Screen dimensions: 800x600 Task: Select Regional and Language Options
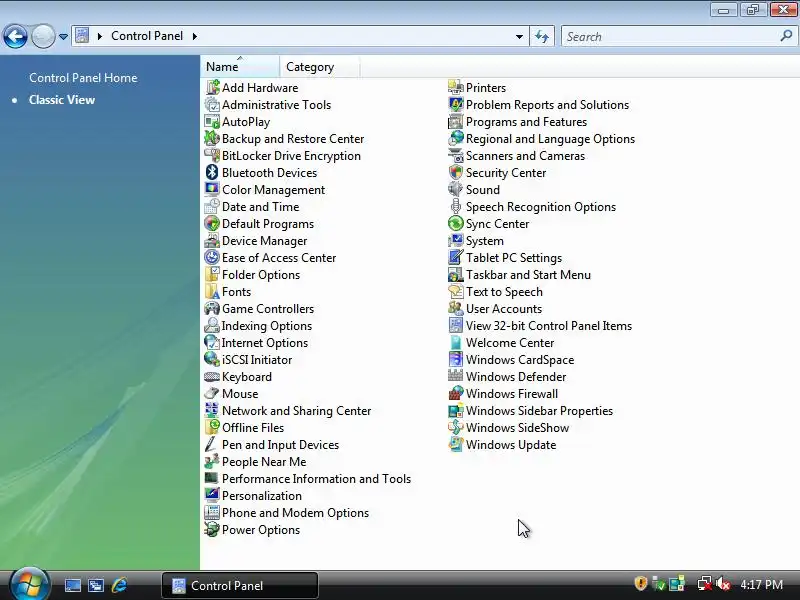coord(542,138)
